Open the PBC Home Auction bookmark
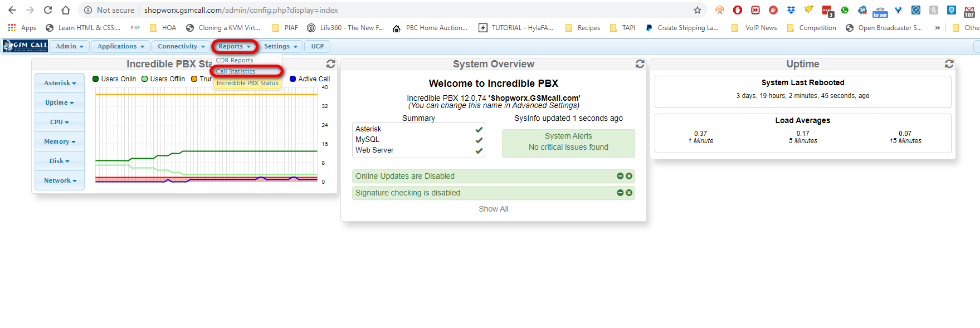This screenshot has width=980, height=328. (430, 28)
